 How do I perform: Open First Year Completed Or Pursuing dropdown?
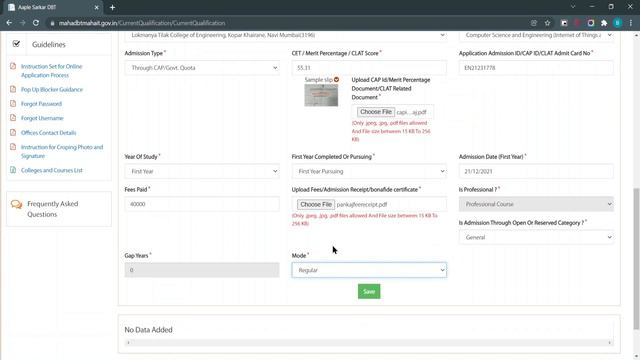click(x=369, y=171)
